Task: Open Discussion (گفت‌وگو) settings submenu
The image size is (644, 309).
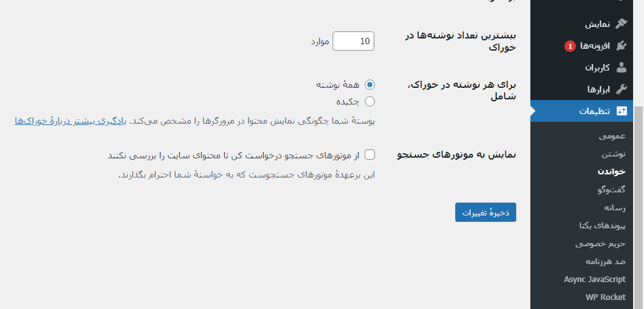Action: click(611, 189)
